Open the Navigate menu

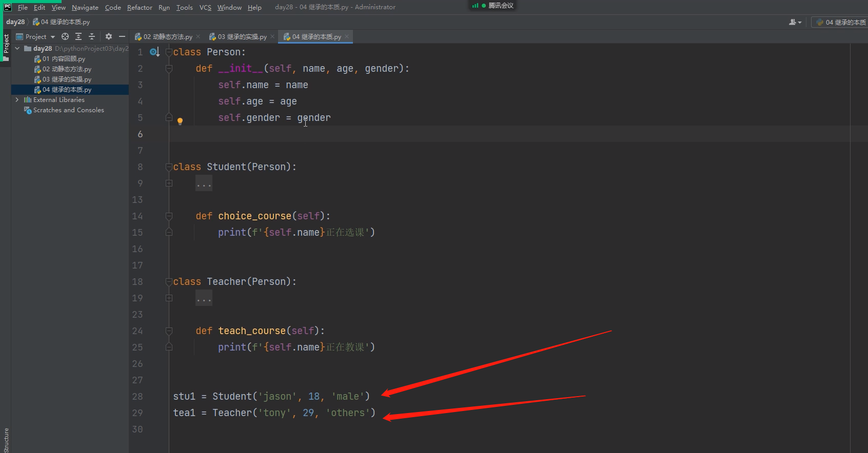pos(85,7)
